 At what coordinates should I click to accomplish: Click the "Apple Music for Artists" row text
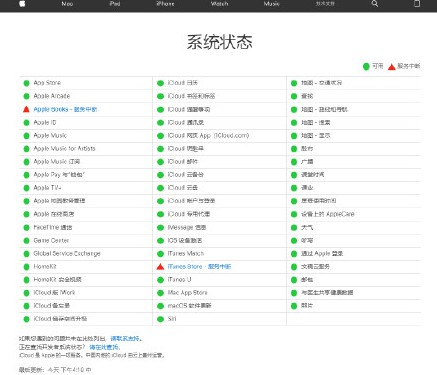[x=64, y=148]
